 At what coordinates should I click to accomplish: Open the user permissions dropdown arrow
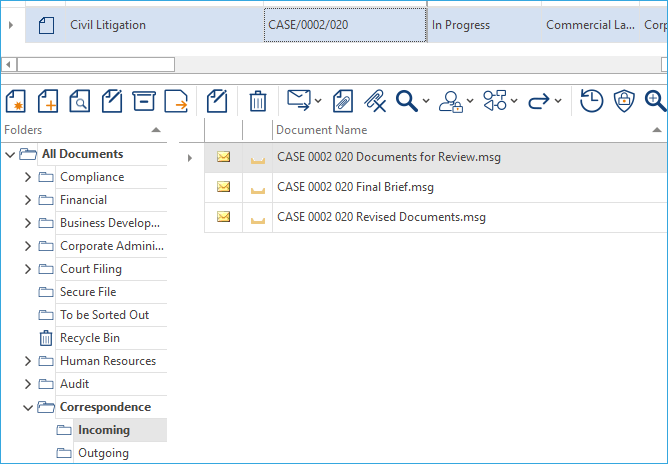pos(470,101)
